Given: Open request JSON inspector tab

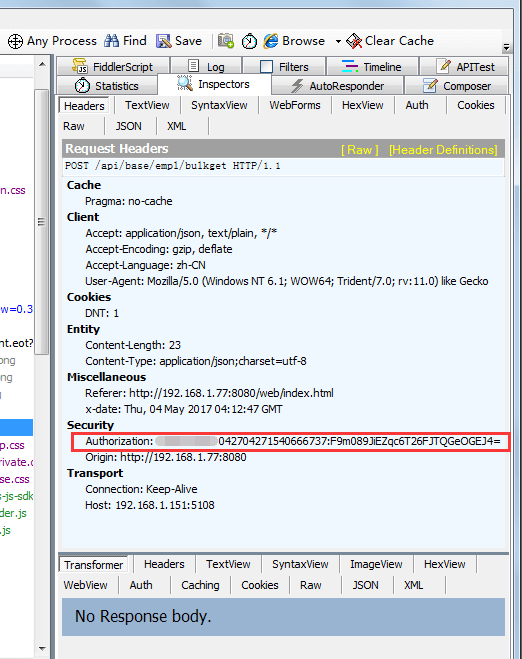Looking at the screenshot, I should pos(129,126).
